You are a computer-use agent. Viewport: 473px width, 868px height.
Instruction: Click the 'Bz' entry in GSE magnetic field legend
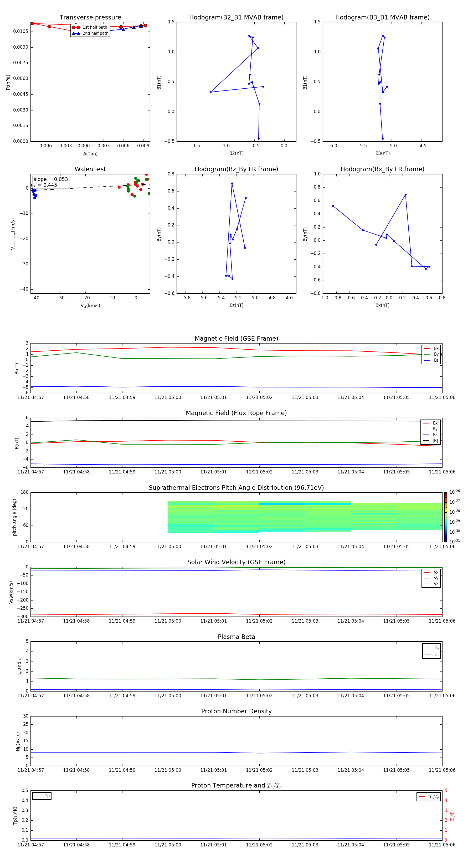[431, 361]
